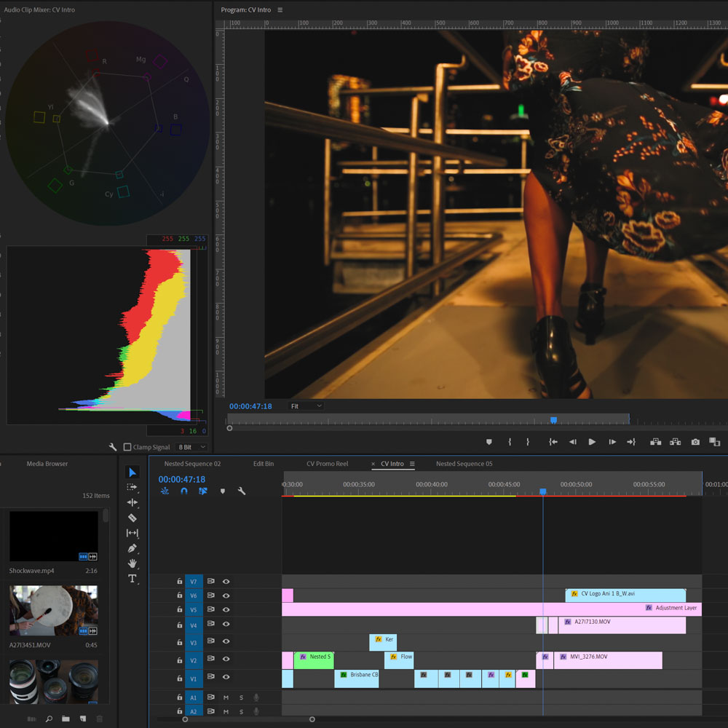Hide video track V3 output
The image size is (728, 728).
click(x=226, y=641)
